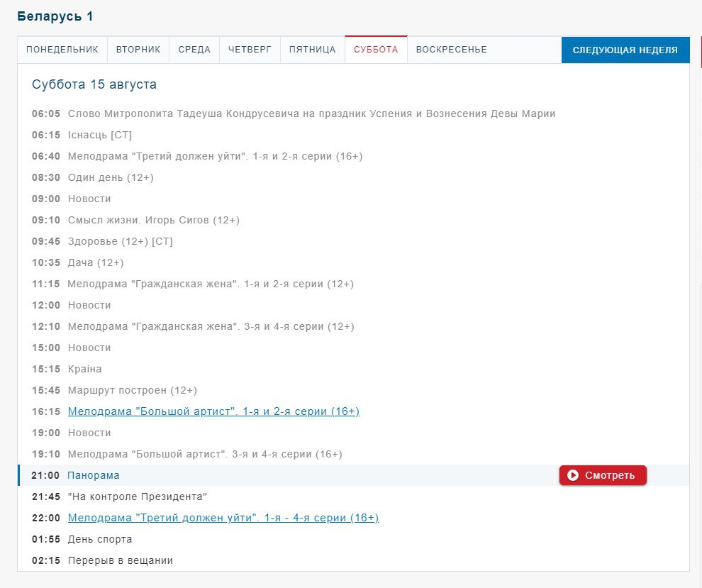Select "Большой артист" 3-я и 4-я серии row
Screen dimensions: 702x588
click(186, 454)
